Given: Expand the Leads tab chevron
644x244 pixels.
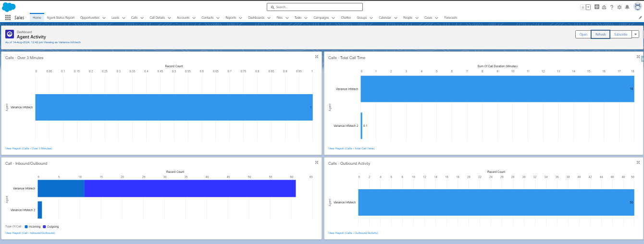Looking at the screenshot, I should 124,18.
